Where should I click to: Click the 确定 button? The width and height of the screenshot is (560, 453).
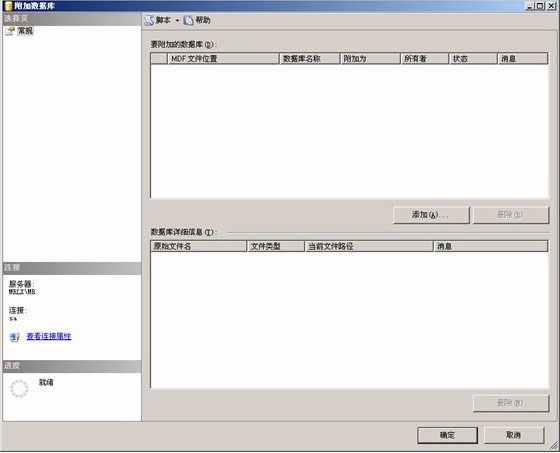447,435
